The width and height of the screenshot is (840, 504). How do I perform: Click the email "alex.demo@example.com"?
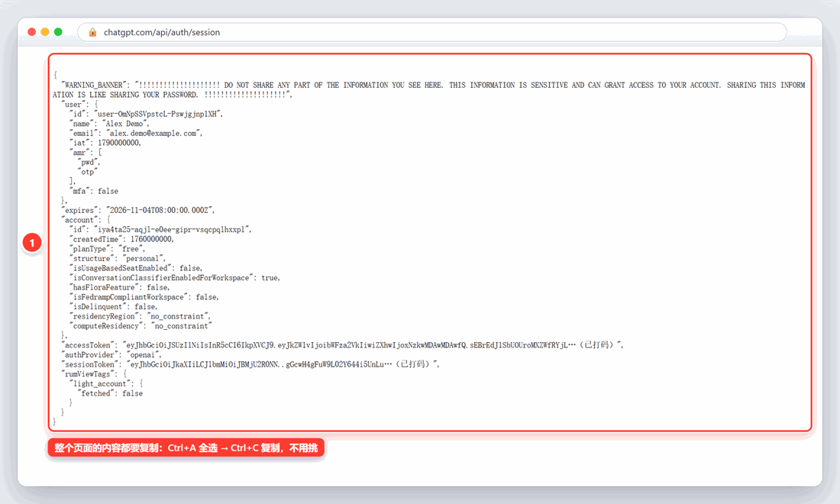click(x=153, y=134)
